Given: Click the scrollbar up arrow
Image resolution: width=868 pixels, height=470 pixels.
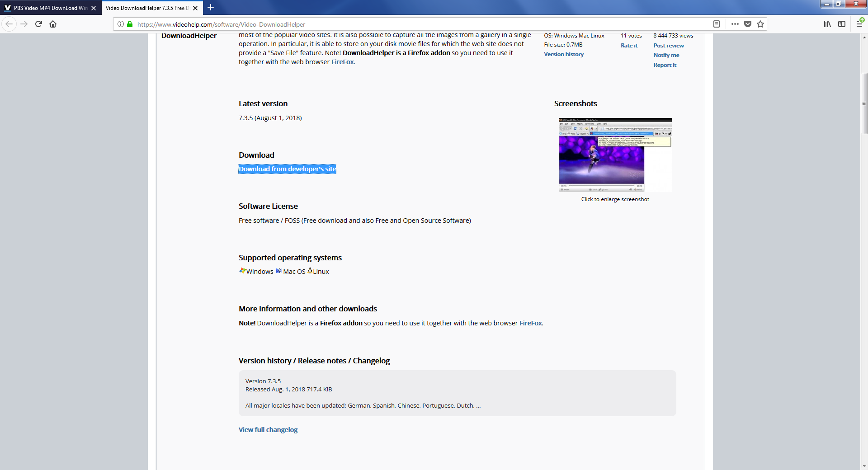Looking at the screenshot, I should point(864,38).
